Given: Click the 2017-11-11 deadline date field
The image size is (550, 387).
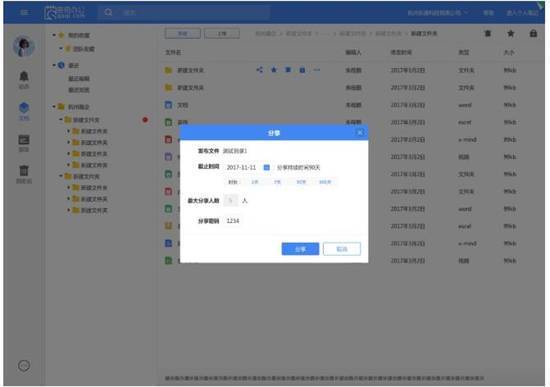Looking at the screenshot, I should coord(241,167).
